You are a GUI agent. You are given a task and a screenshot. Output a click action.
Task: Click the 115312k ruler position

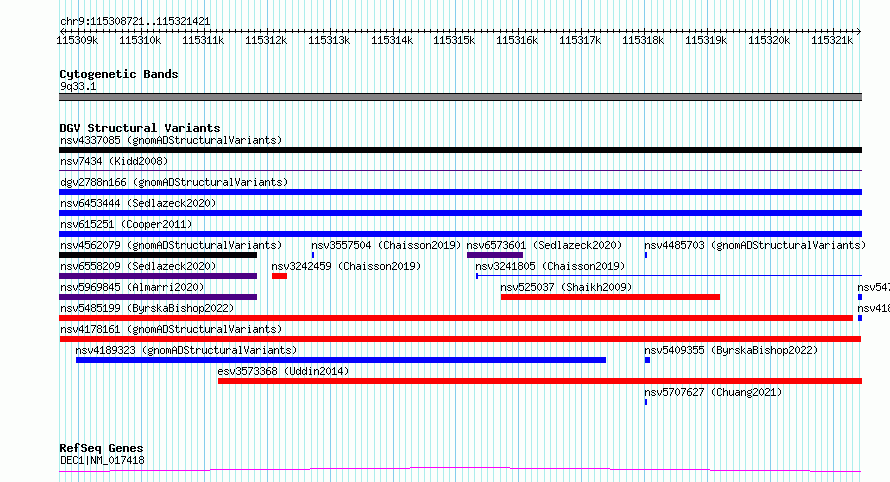[266, 40]
